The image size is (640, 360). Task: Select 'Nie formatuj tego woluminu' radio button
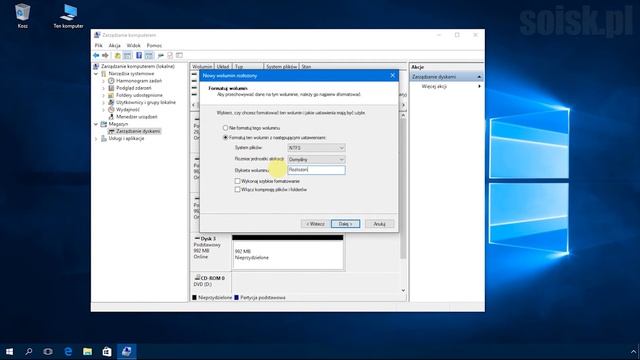(225, 128)
